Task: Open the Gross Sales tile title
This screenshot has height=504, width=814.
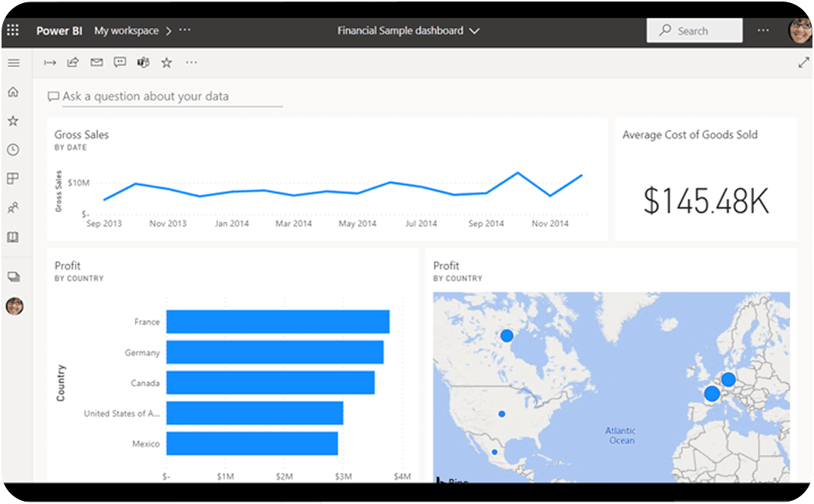Action: (82, 135)
